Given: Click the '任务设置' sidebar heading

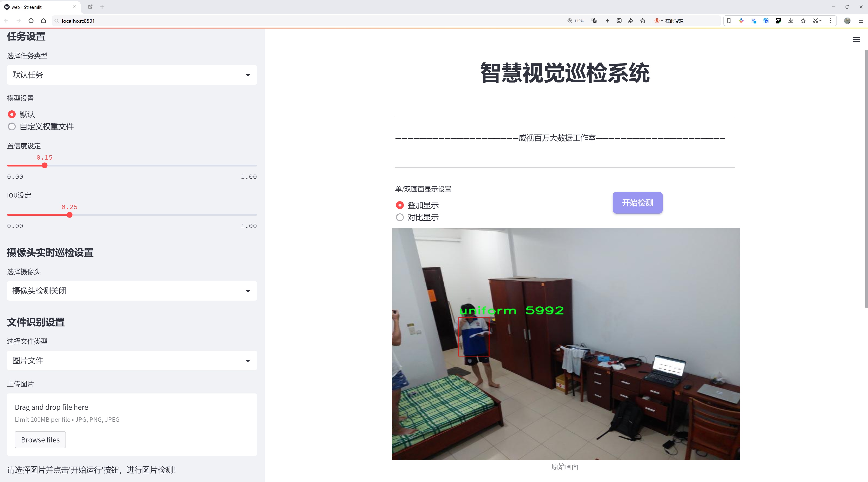Looking at the screenshot, I should coord(26,36).
